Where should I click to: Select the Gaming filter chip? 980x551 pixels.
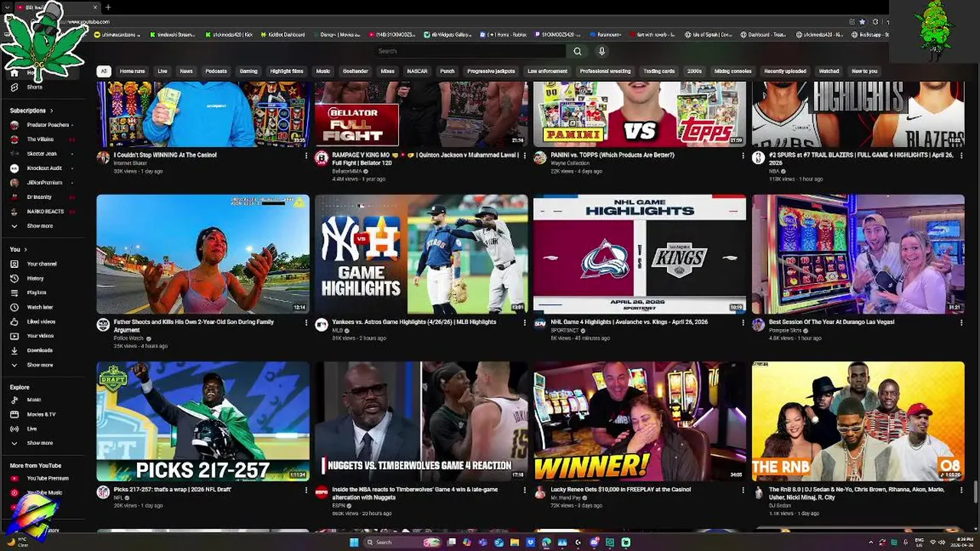point(248,71)
